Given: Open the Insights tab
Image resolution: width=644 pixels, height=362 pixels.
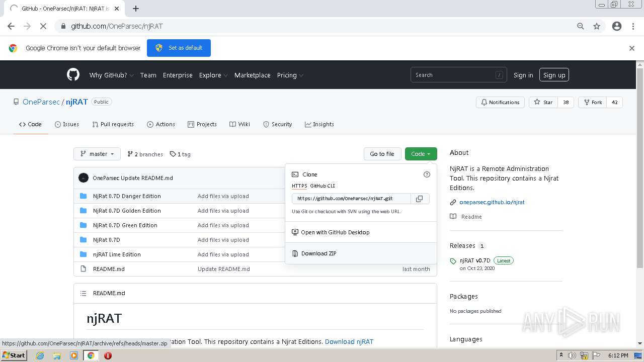Looking at the screenshot, I should coord(319,124).
